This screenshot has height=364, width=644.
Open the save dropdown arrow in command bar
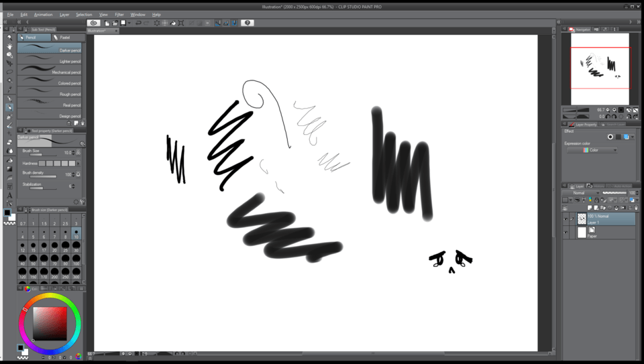(x=129, y=23)
